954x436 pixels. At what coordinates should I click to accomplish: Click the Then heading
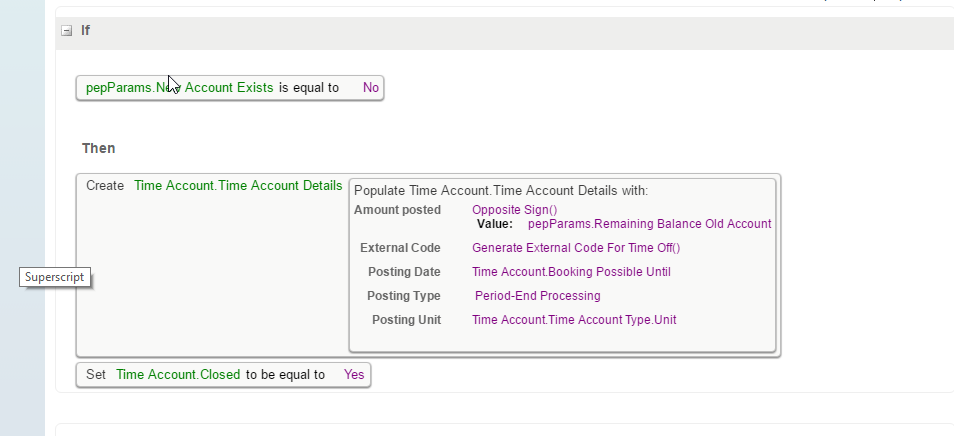tap(99, 148)
